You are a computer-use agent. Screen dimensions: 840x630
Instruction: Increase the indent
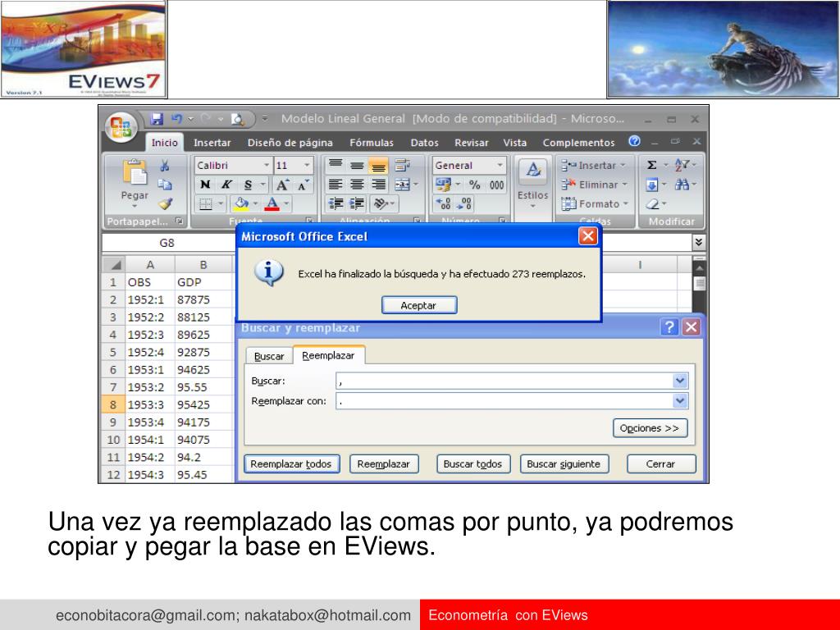(357, 203)
